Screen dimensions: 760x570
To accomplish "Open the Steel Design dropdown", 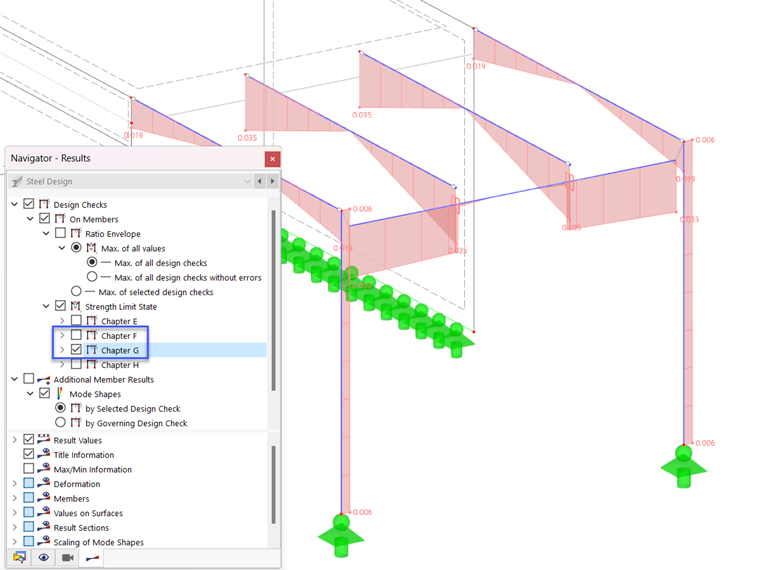I will pos(247,181).
